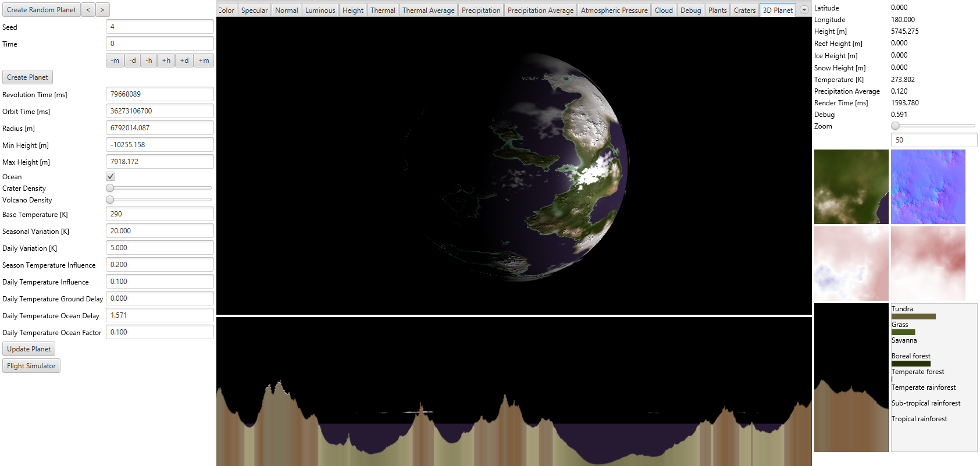The width and height of the screenshot is (980, 466).
Task: Open the Atmospheric Pressure tab
Action: tap(614, 10)
